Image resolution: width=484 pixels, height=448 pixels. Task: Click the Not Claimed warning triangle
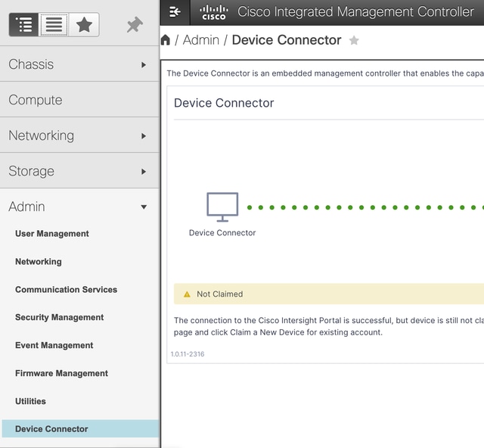click(187, 294)
